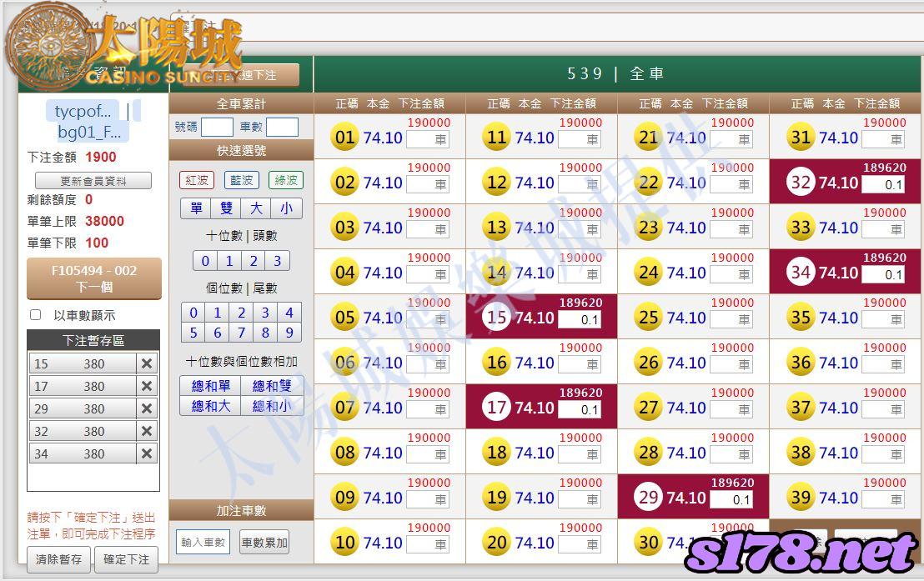Pick tens digit 0 under 十位數
The width and height of the screenshot is (924, 581).
[x=205, y=260]
